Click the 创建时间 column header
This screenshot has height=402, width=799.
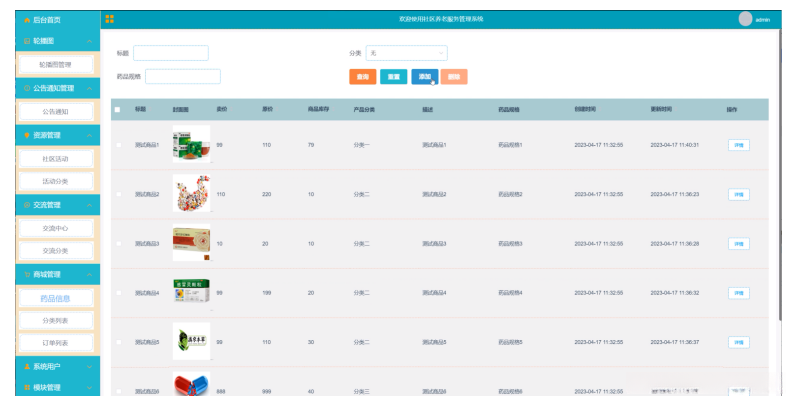coord(585,109)
